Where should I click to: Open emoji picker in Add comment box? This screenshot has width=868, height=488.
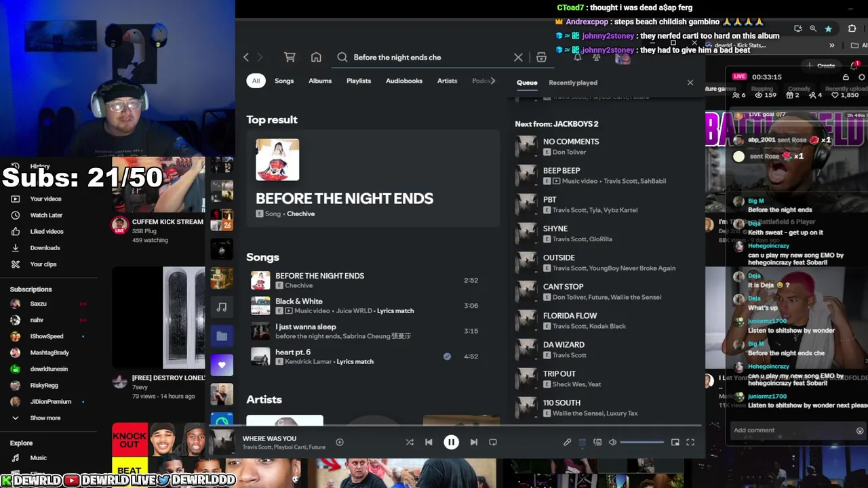coord(860,431)
